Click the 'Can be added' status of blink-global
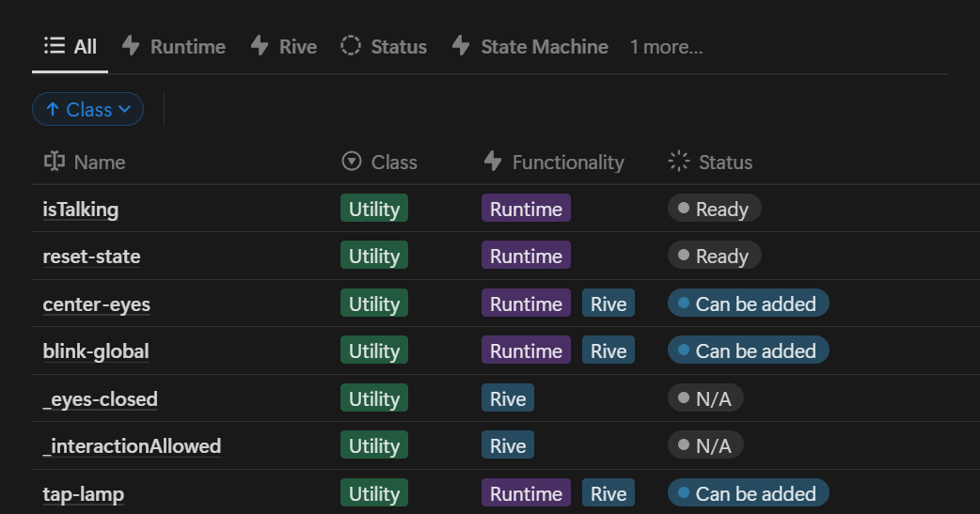The width and height of the screenshot is (980, 514). (x=749, y=350)
